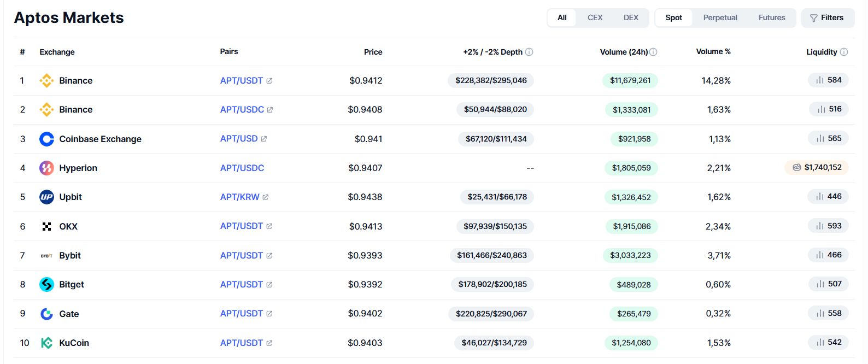Click the Coinbase Exchange logo icon
The image size is (868, 364).
(x=46, y=139)
